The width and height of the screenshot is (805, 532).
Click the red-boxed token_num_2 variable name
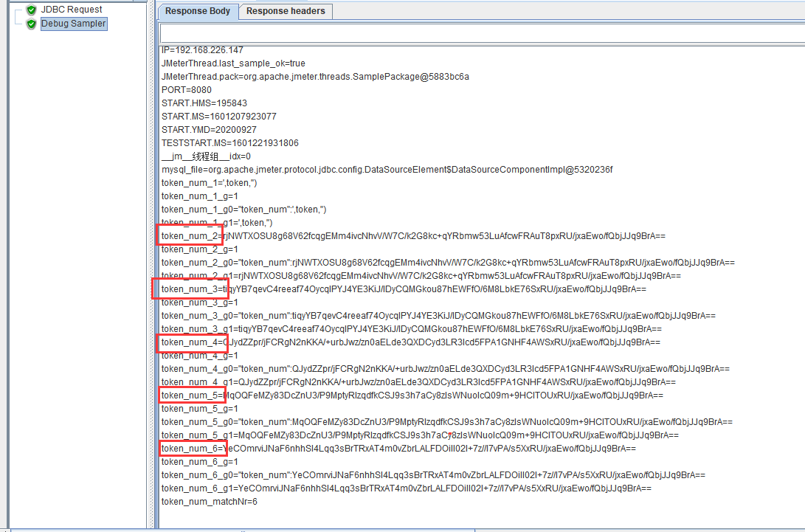(190, 236)
